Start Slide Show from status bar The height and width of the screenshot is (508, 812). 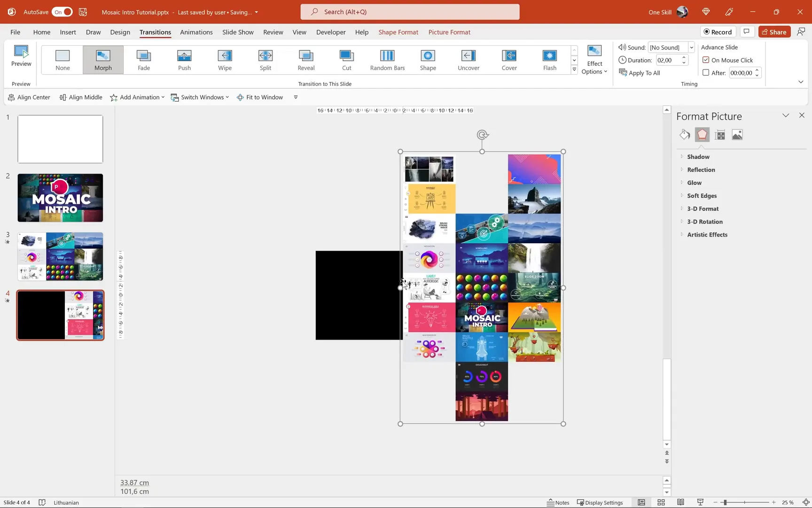[x=700, y=502]
